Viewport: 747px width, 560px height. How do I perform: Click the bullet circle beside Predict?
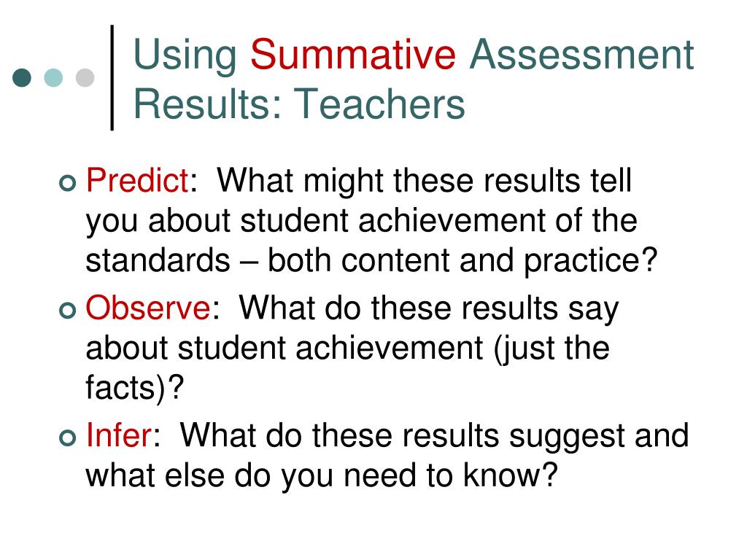(x=68, y=183)
